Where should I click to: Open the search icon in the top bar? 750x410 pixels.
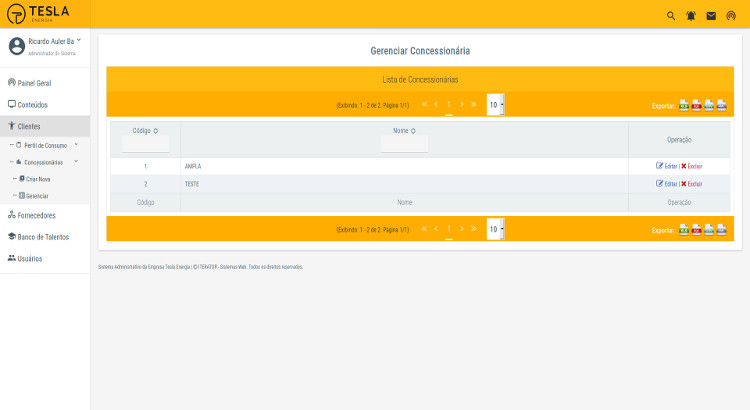pos(671,16)
